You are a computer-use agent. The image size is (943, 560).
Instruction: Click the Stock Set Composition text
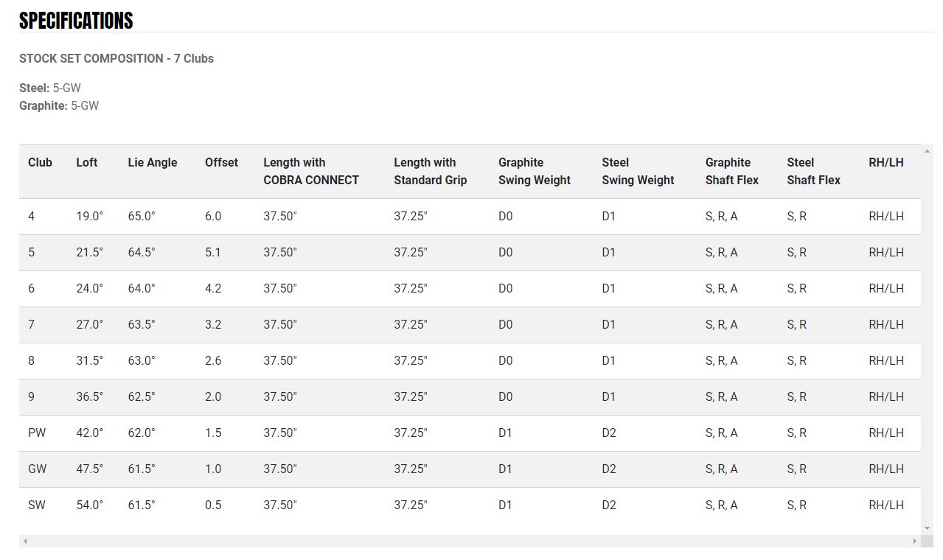point(116,59)
